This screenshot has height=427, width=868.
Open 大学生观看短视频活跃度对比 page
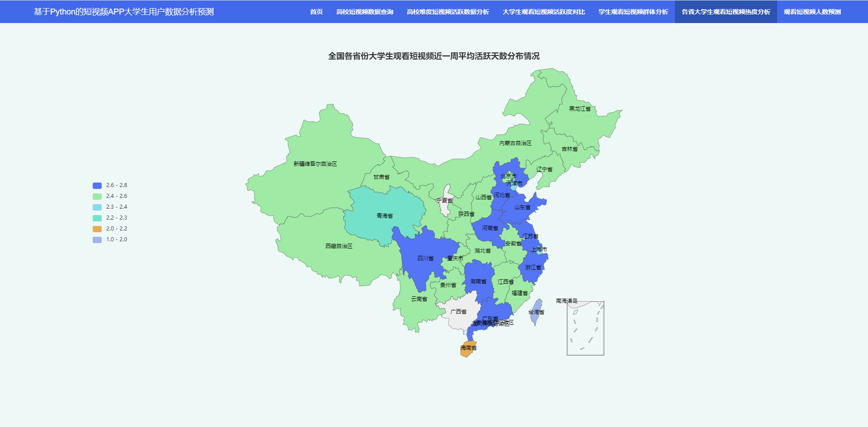point(544,12)
